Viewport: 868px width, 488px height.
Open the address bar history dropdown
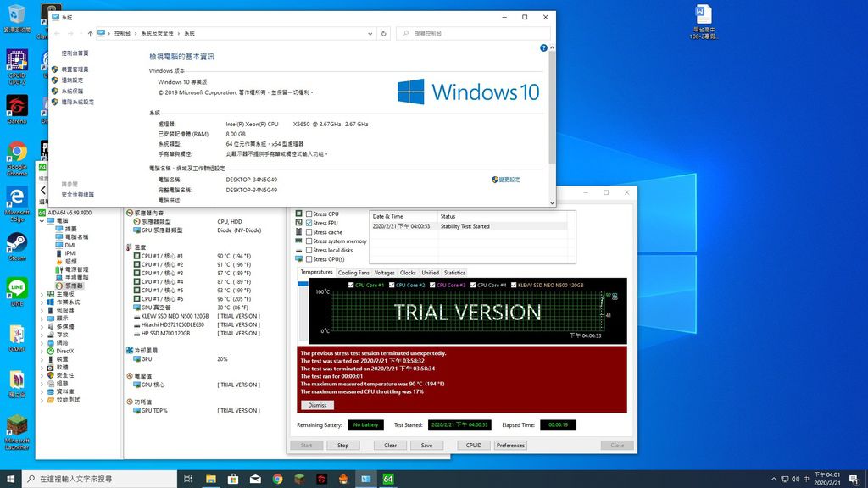(x=370, y=33)
